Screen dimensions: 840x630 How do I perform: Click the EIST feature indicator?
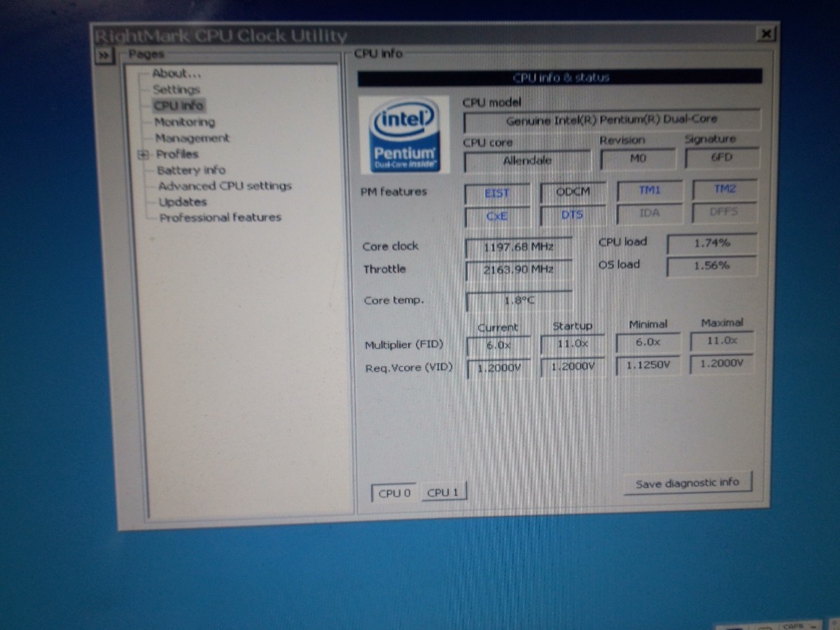pos(497,193)
